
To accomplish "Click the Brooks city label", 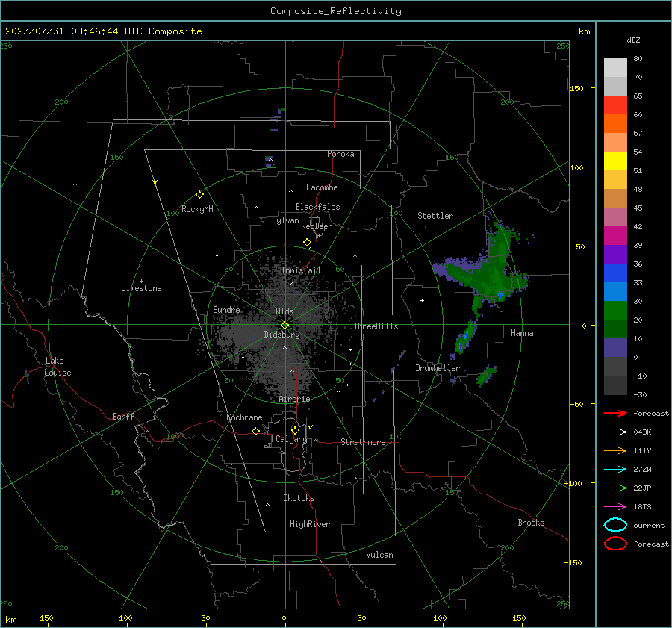I will (x=531, y=523).
